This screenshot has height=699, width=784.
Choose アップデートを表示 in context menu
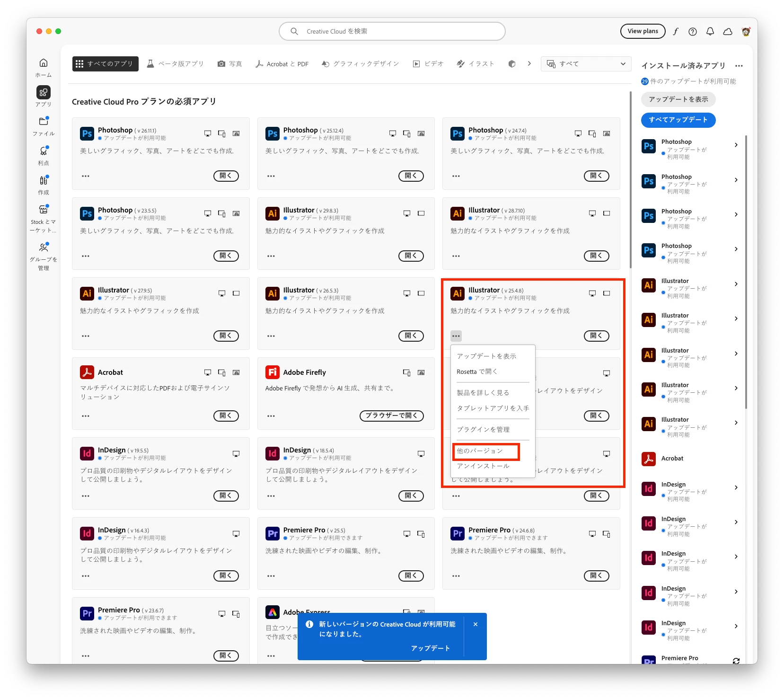click(486, 356)
